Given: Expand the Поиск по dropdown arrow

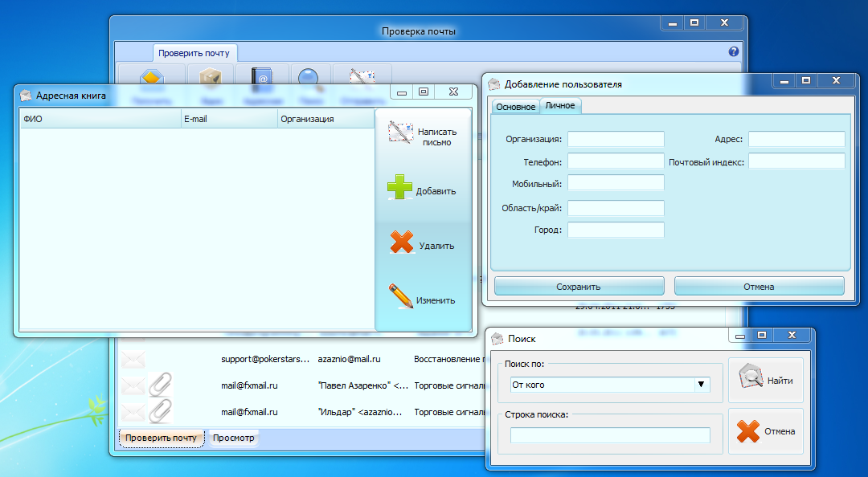Looking at the screenshot, I should [x=701, y=385].
